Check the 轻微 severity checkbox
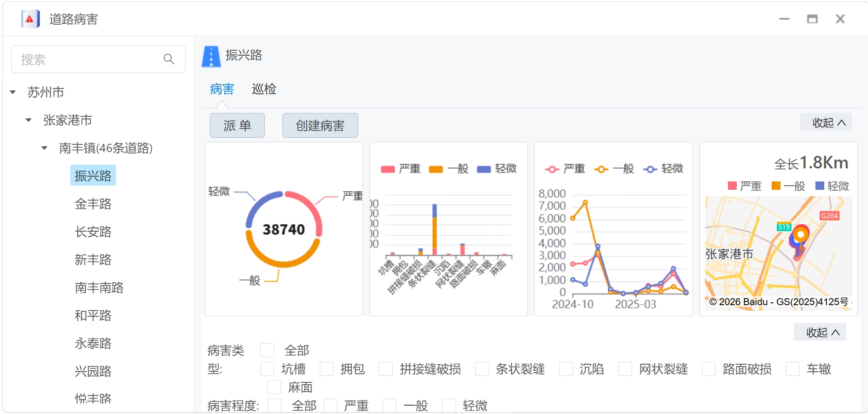Screen dimensions: 868x414 (x=449, y=406)
